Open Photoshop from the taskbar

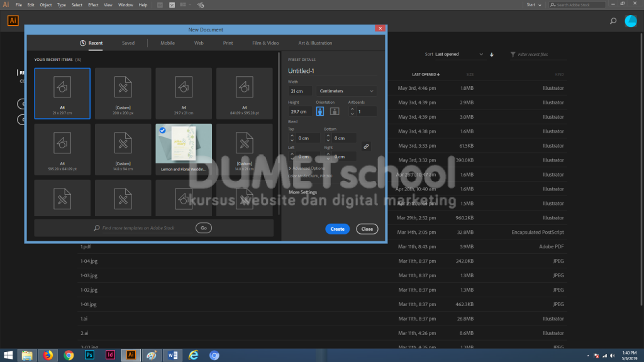(89, 356)
